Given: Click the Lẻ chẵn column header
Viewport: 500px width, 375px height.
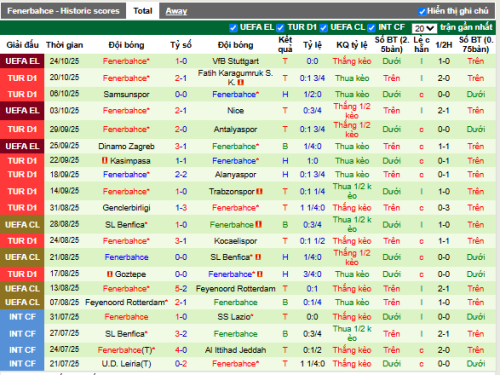Looking at the screenshot, I should click(421, 45).
